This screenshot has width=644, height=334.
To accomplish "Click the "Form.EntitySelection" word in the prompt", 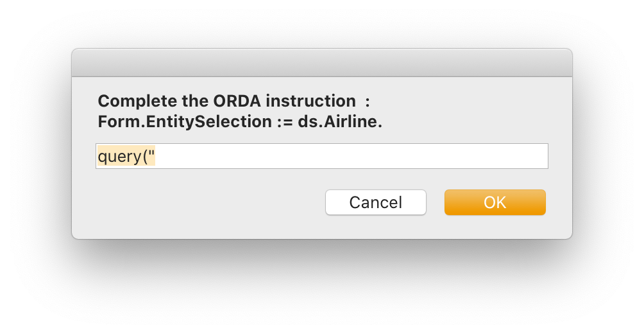I will pos(185,121).
